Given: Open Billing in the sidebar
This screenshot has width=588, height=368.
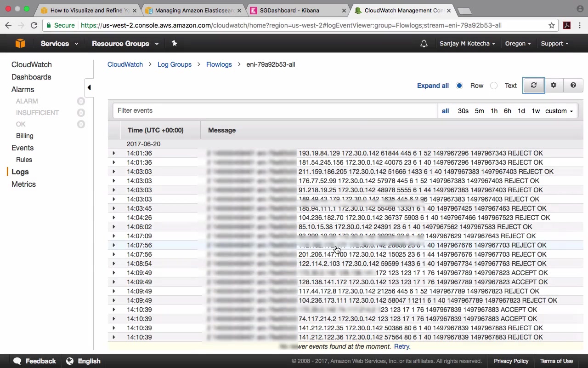Looking at the screenshot, I should click(25, 136).
